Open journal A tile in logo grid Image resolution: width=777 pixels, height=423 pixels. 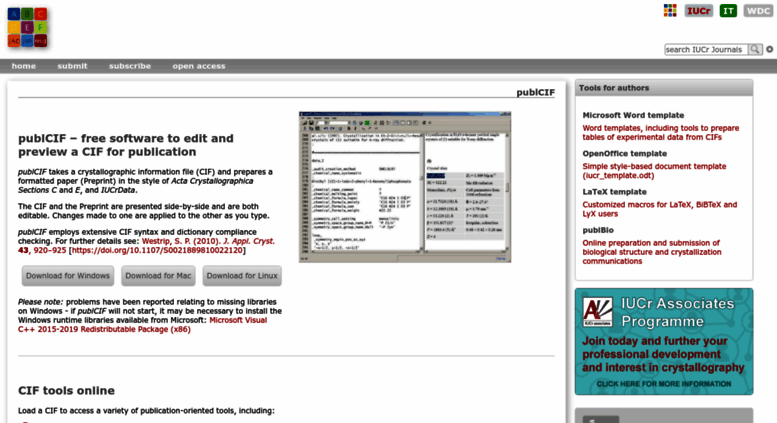(14, 14)
